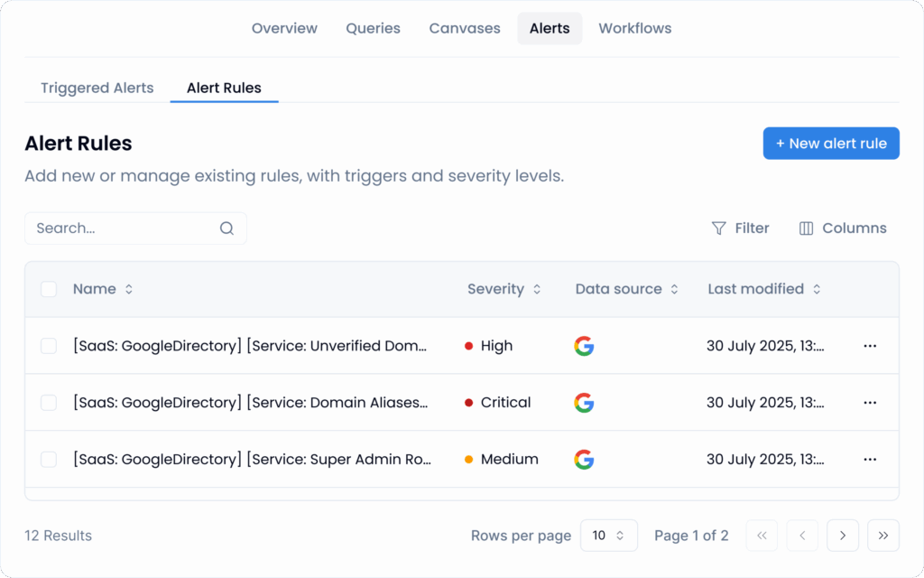Click the Google icon on the Super Admin row
This screenshot has height=578, width=924.
[x=584, y=459]
